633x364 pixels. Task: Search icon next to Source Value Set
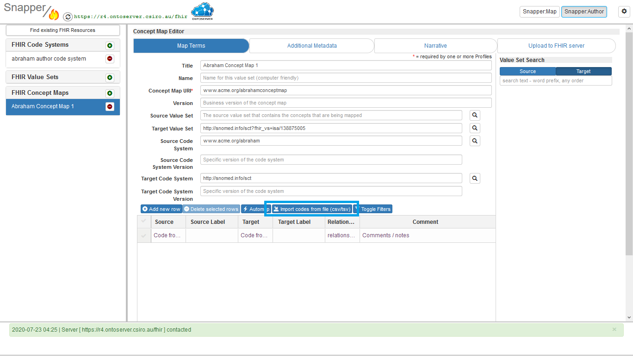pyautogui.click(x=475, y=115)
